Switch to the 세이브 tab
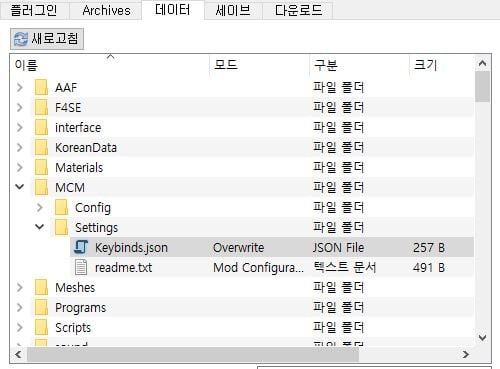This screenshot has height=369, width=500. pos(233,10)
